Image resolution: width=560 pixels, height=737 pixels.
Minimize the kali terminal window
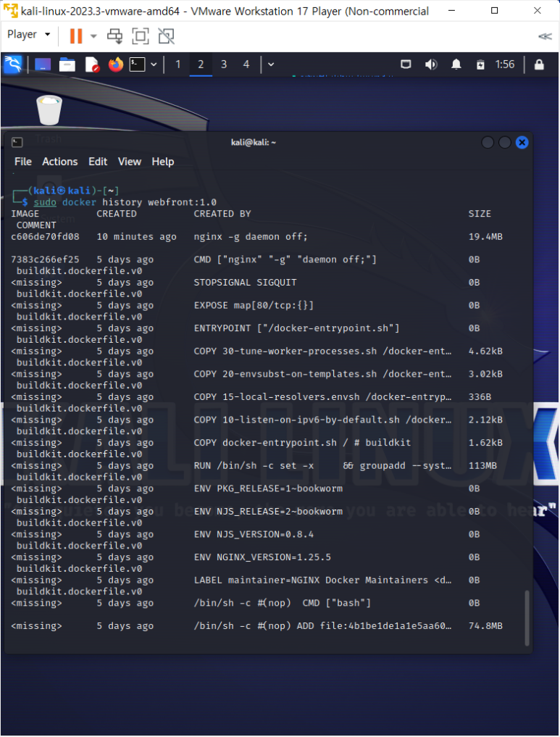coord(488,143)
